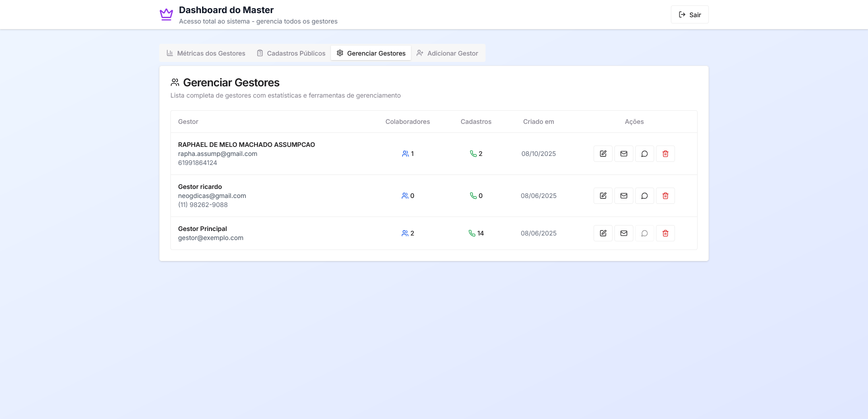Edit the Gestor Principal entry
The height and width of the screenshot is (419, 868).
tap(603, 233)
